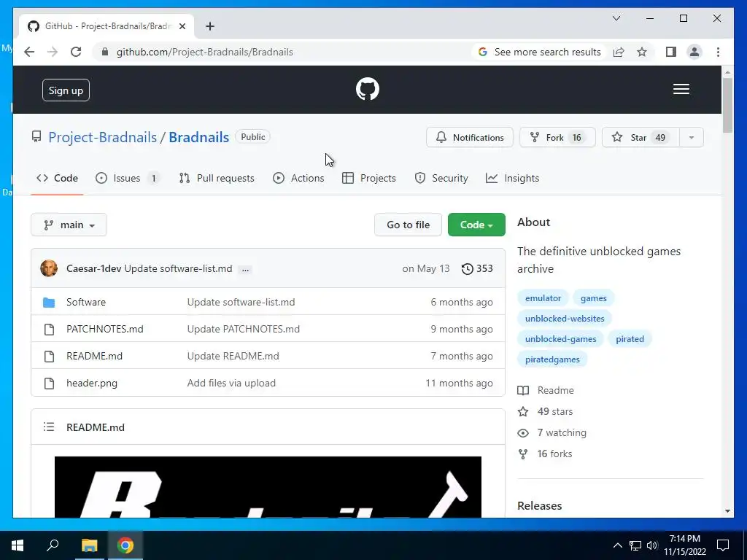Click the unblocked-games topic tag
The height and width of the screenshot is (560, 747).
[x=561, y=339]
